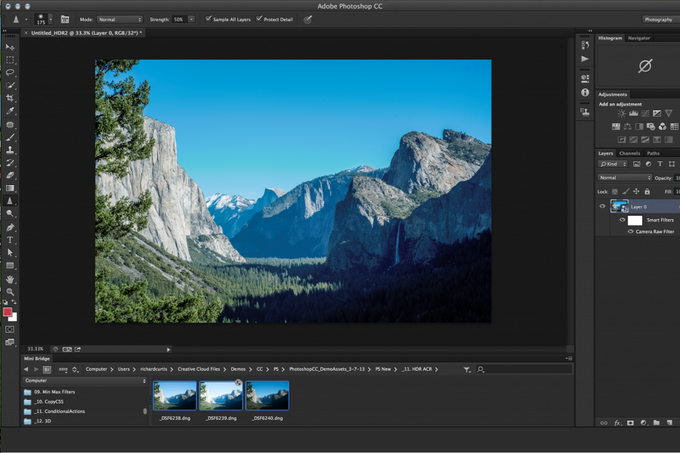
Task: Expand the status bar info arrow
Action: [x=169, y=349]
